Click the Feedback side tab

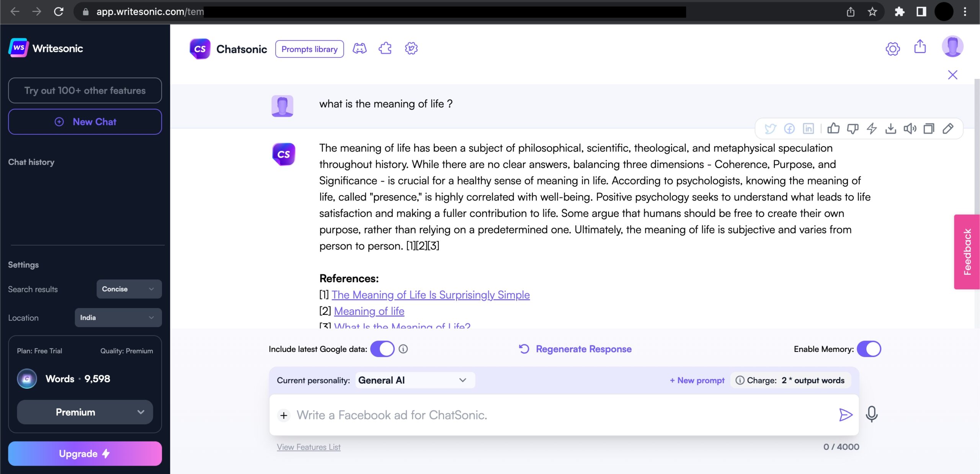click(x=967, y=252)
